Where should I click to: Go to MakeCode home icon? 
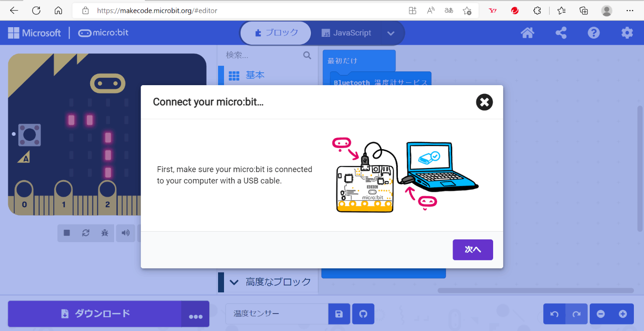pyautogui.click(x=527, y=33)
